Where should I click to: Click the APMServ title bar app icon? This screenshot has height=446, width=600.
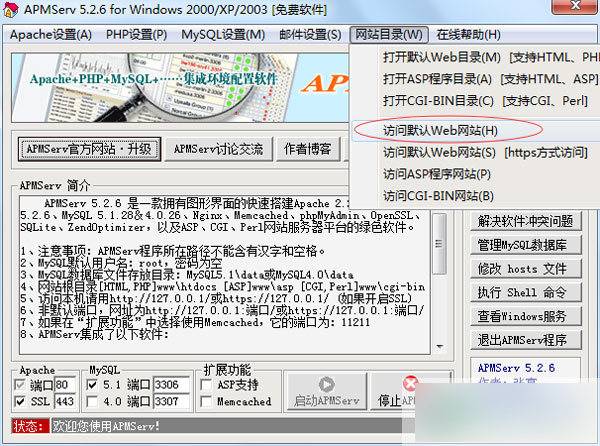tap(12, 11)
